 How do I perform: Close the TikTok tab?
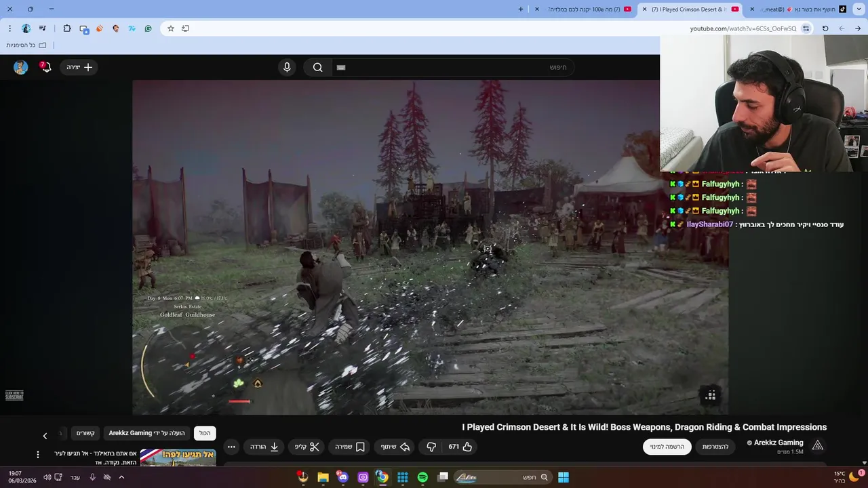(752, 9)
